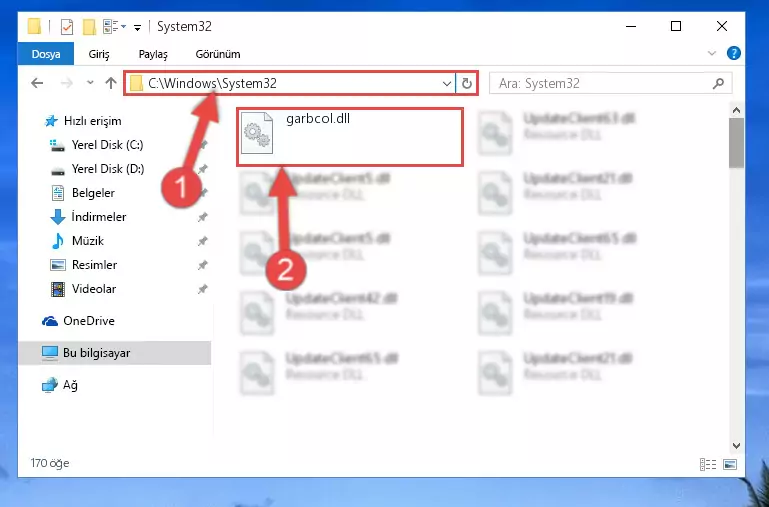Open the title bar folder system icon
This screenshot has width=769, height=507.
pyautogui.click(x=34, y=26)
